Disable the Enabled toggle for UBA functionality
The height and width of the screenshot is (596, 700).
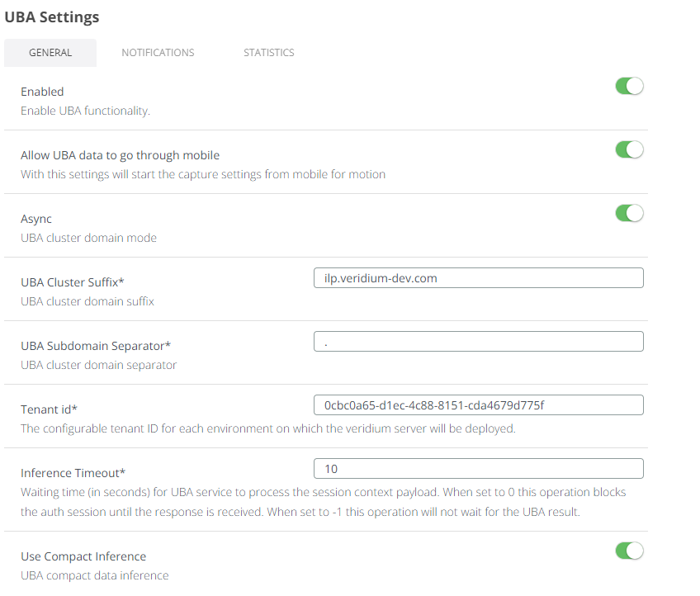click(x=629, y=85)
